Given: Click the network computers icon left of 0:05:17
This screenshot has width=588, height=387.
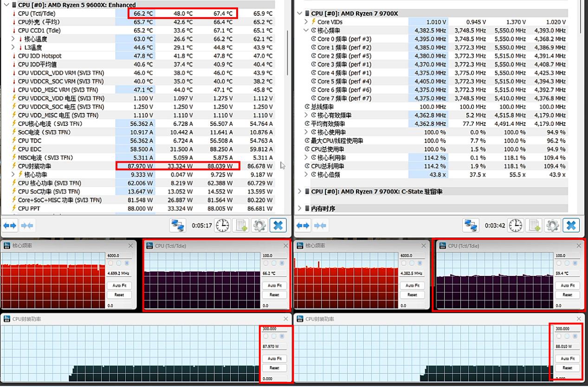Looking at the screenshot, I should tap(178, 226).
